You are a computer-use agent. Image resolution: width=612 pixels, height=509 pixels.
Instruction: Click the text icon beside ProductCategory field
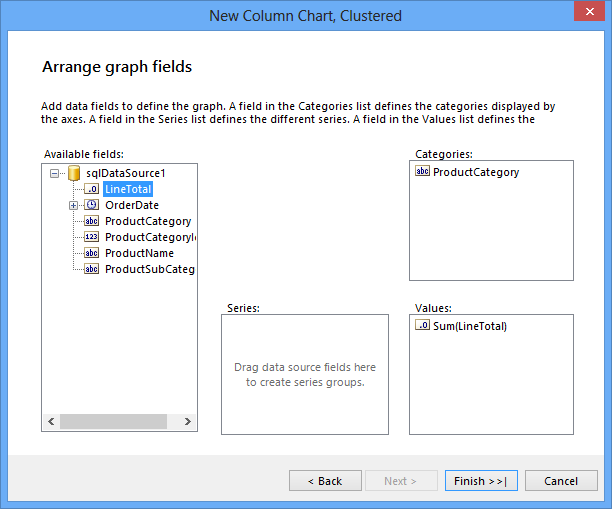click(x=91, y=221)
